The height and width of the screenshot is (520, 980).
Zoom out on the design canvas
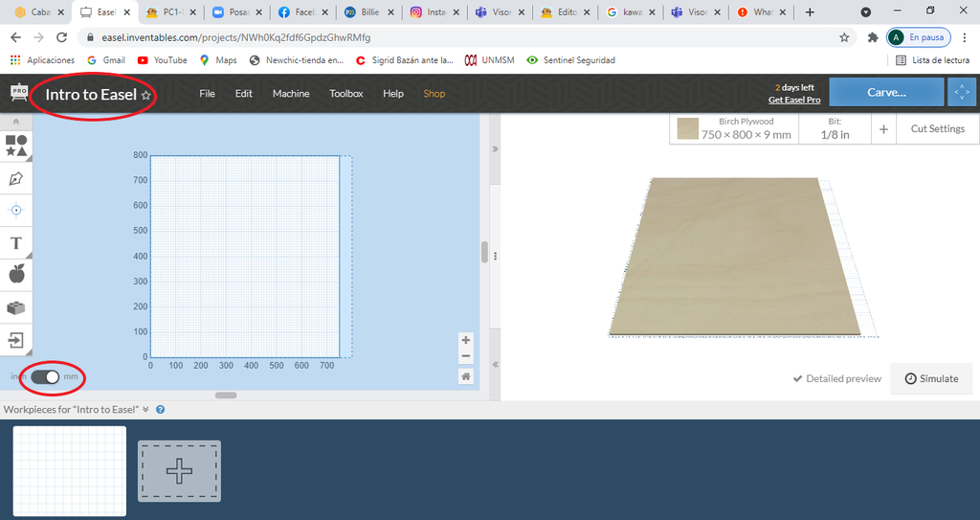point(466,356)
